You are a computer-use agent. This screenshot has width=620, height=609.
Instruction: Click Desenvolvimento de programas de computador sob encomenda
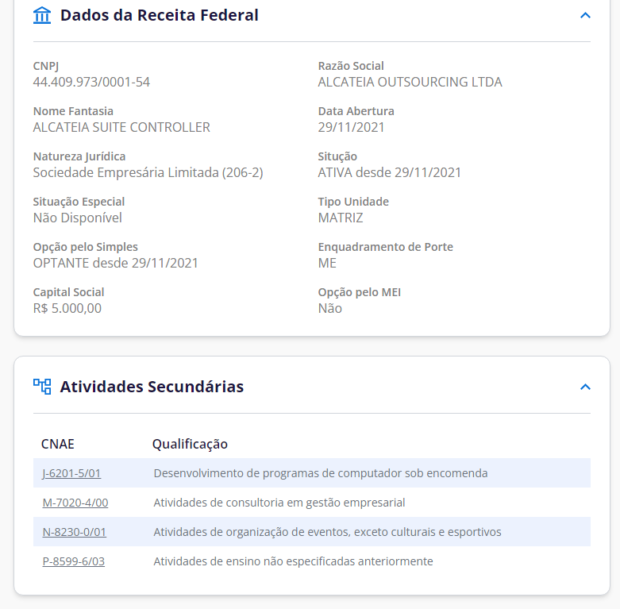click(320, 473)
